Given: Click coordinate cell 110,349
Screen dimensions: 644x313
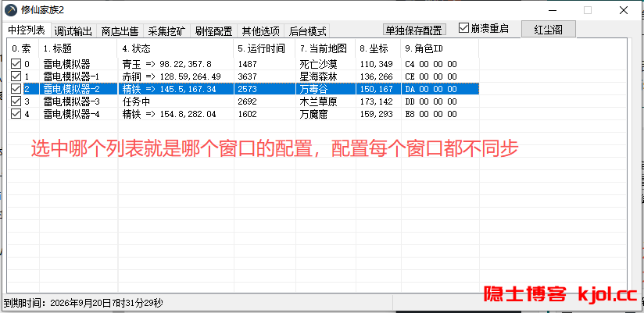Looking at the screenshot, I should pos(376,64).
